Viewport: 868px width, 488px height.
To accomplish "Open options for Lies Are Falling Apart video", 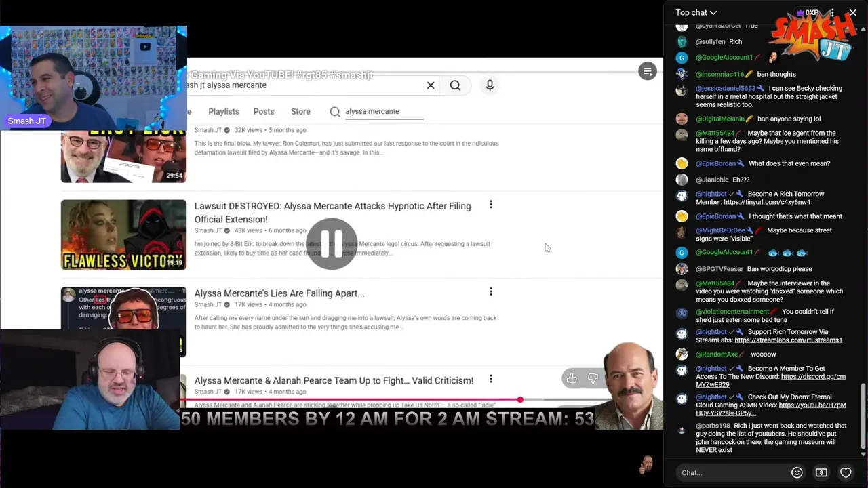I will click(491, 291).
